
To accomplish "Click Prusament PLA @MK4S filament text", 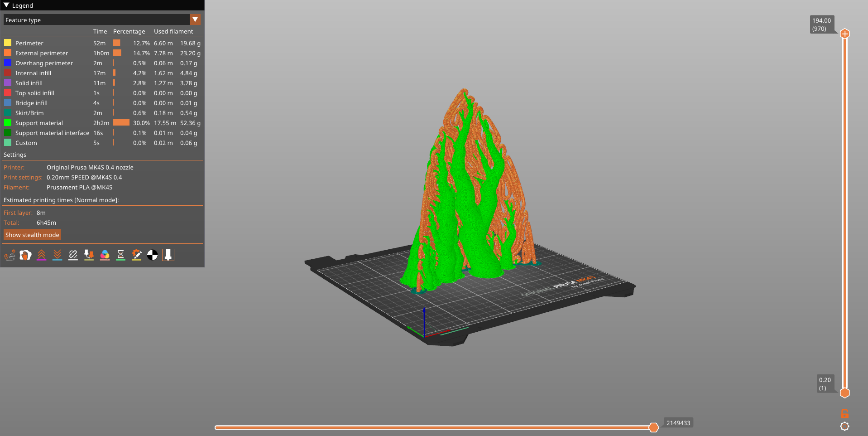I will [79, 187].
